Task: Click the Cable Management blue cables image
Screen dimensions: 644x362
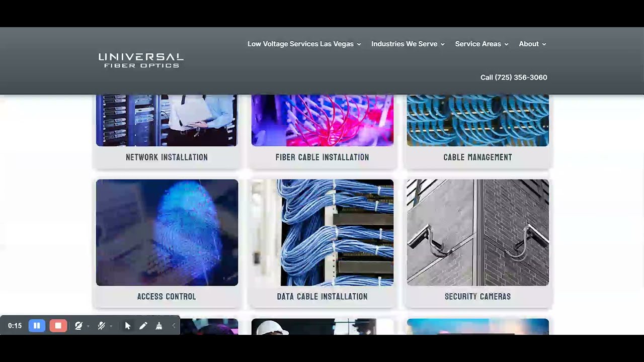Action: 478,120
